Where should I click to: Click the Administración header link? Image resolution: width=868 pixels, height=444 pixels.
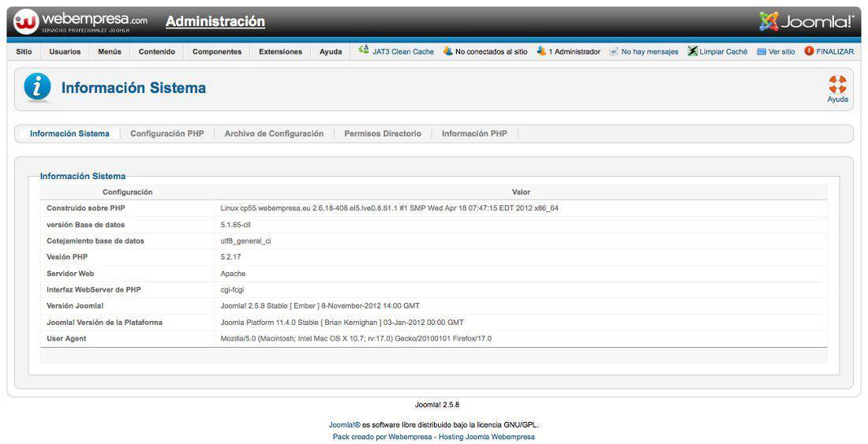pos(215,21)
